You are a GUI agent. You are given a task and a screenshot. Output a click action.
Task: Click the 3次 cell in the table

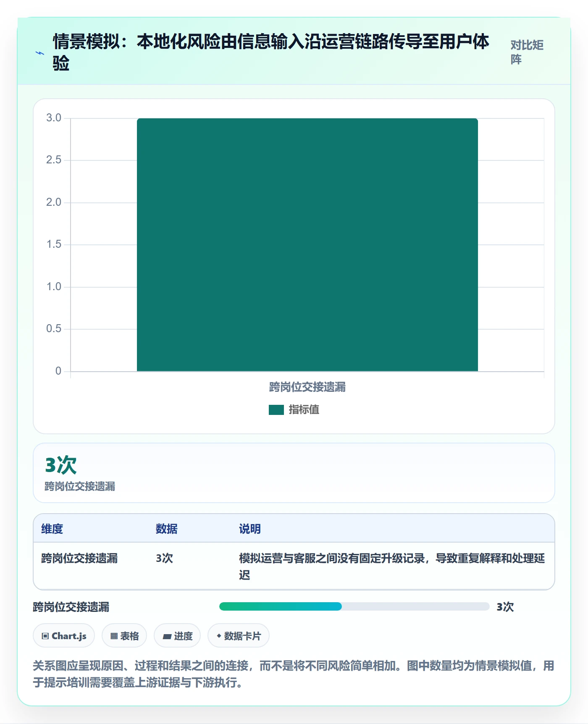[x=164, y=558]
